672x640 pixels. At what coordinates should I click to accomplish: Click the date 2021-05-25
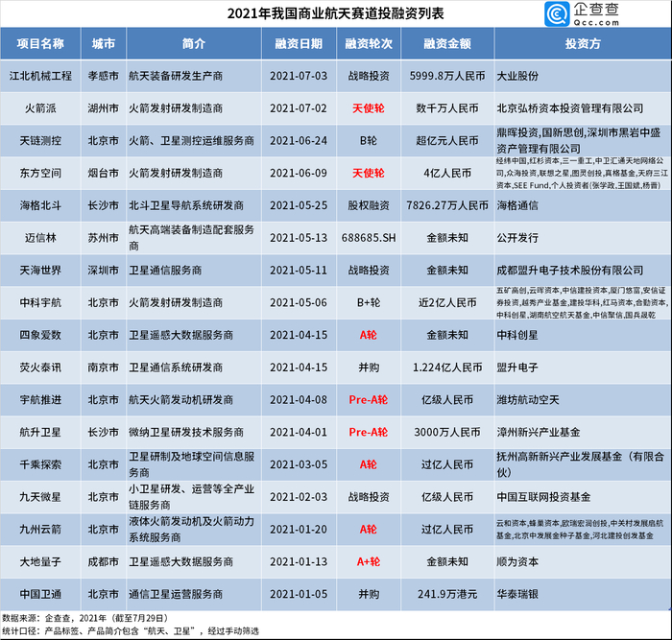pyautogui.click(x=299, y=205)
